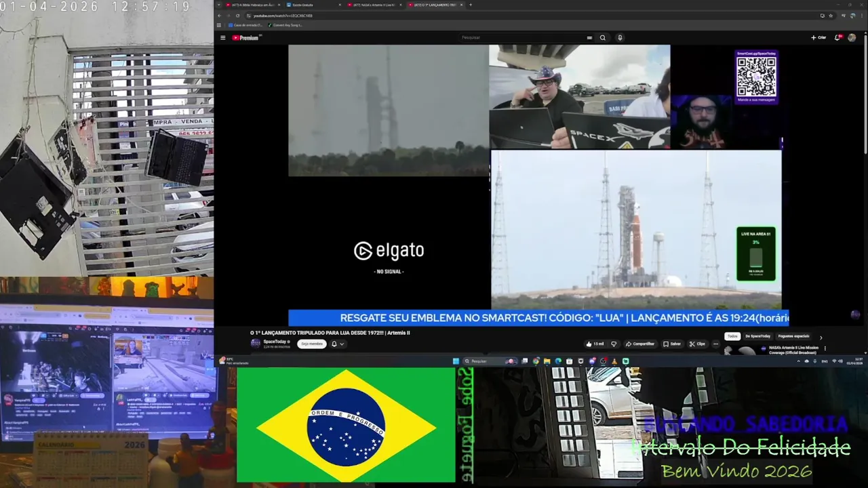Open NASA's Artemis II Live Mission suggested video

click(x=793, y=350)
